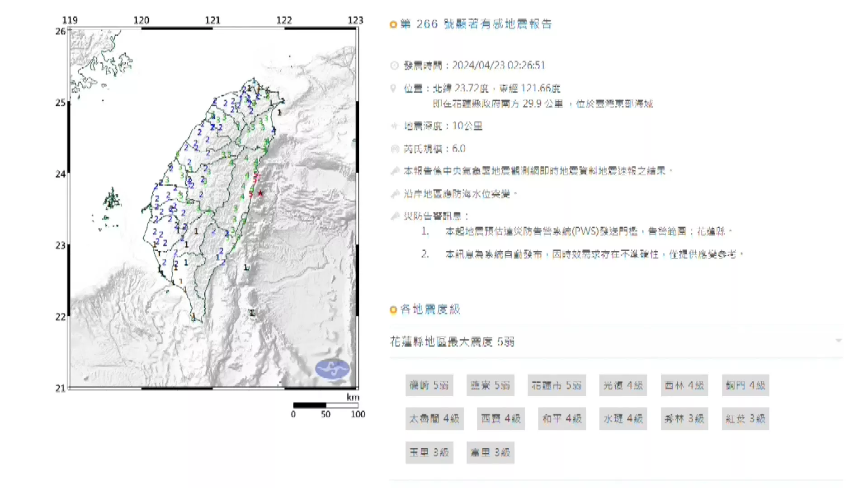868x488 pixels.
Task: Click the km scale bar under the map
Action: point(325,405)
